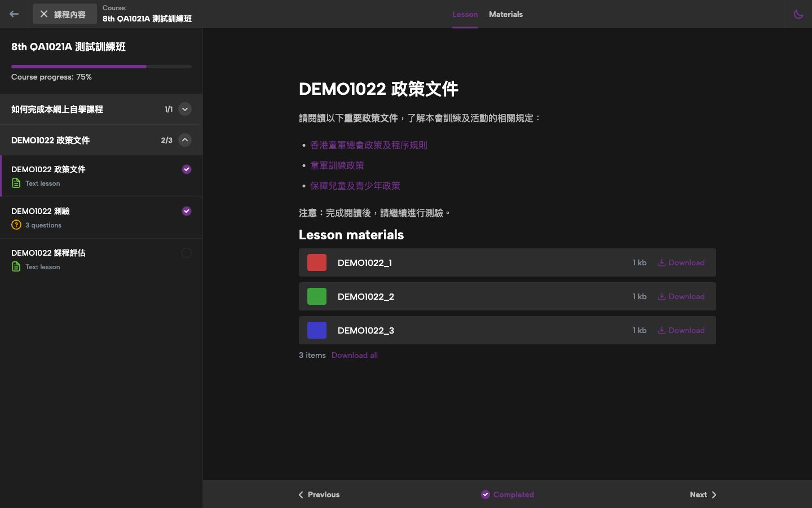Go to the Previous lesson

[x=319, y=494]
